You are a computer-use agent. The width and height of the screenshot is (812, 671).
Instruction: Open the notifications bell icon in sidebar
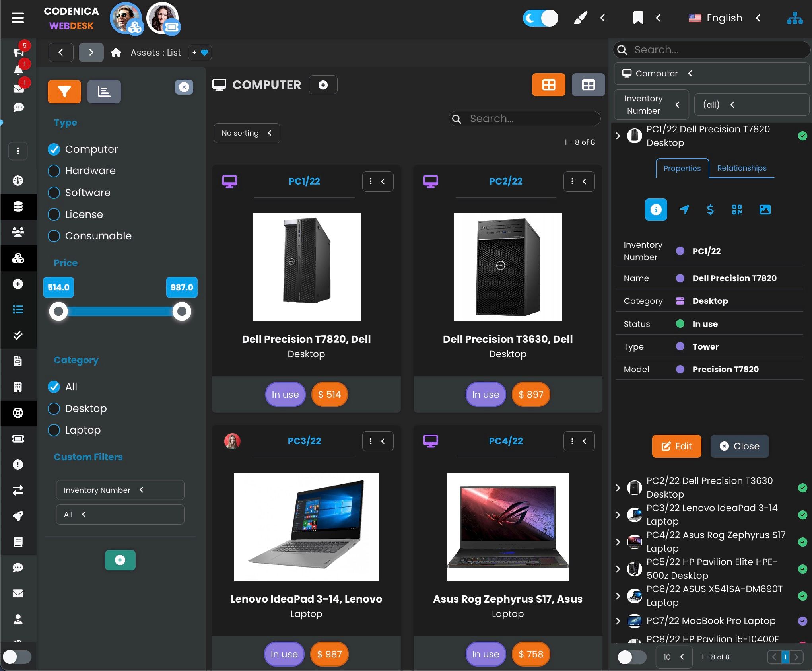coord(18,70)
